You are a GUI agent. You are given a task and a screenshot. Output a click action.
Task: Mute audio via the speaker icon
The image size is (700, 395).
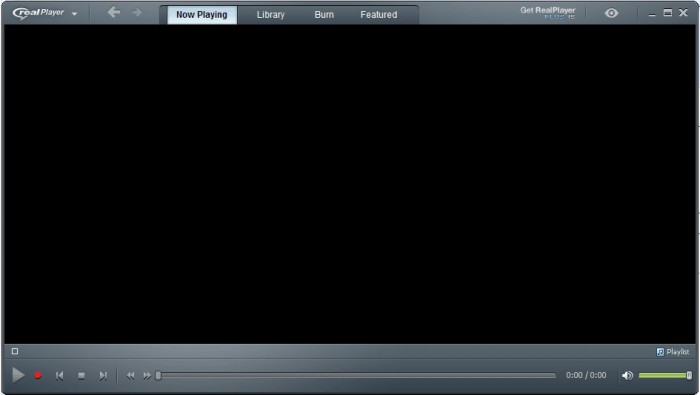(627, 375)
